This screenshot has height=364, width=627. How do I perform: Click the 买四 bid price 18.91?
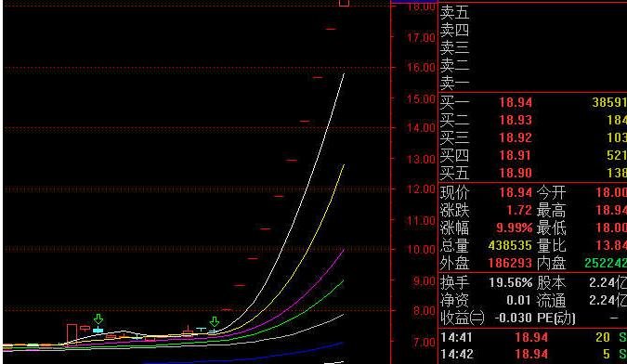click(516, 155)
